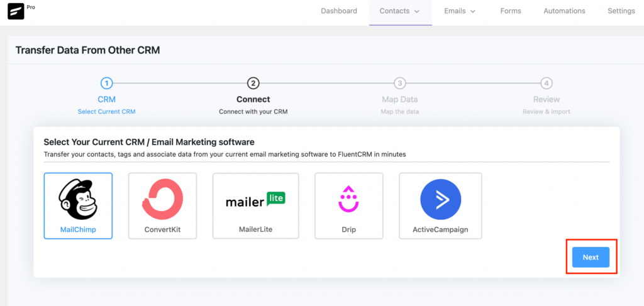Click the blue Next button
The height and width of the screenshot is (306, 644).
(x=591, y=257)
